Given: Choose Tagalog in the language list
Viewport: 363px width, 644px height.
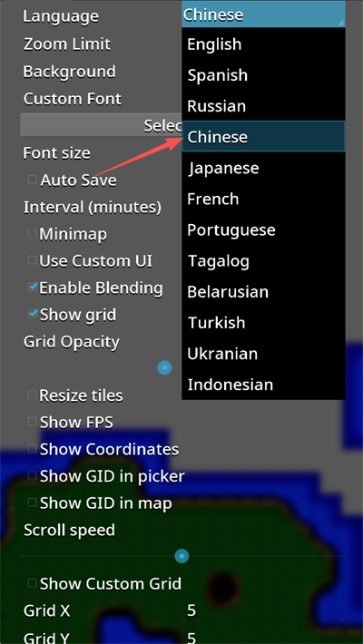Looking at the screenshot, I should tap(263, 261).
